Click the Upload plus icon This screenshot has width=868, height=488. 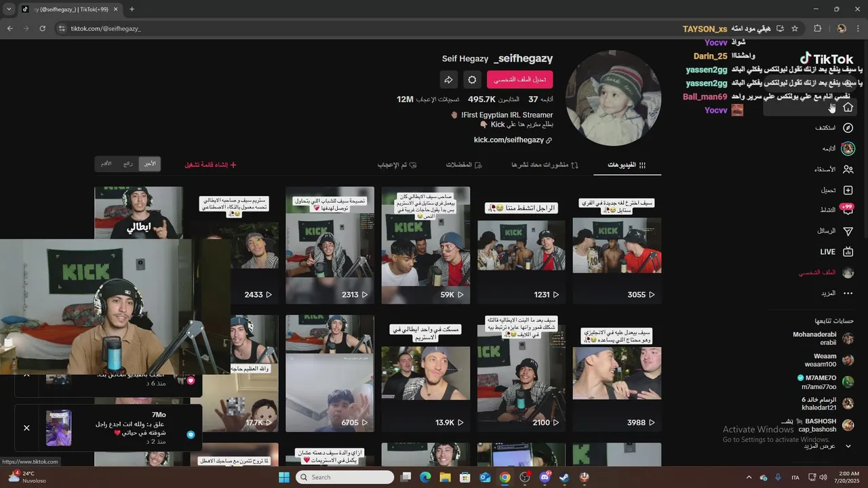pos(848,190)
